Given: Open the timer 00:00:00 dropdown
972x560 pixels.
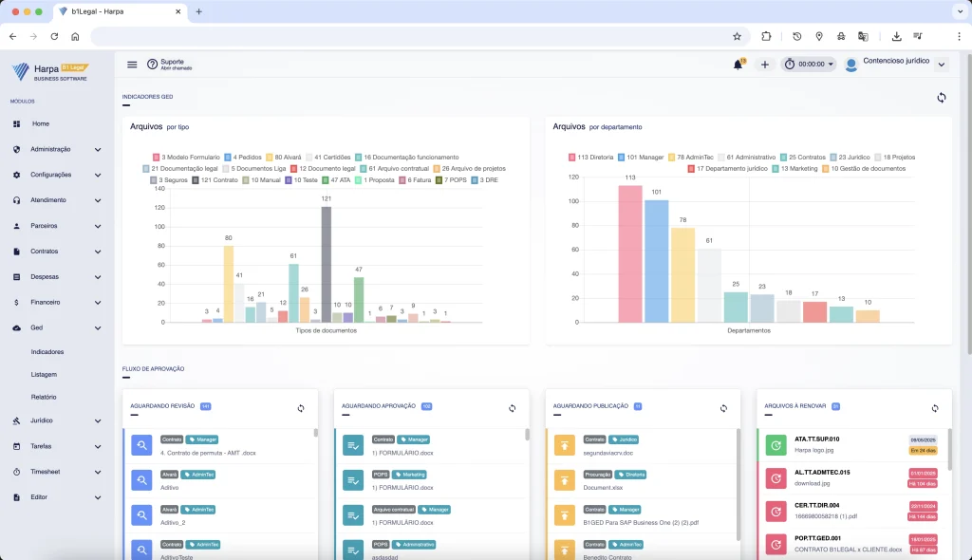Looking at the screenshot, I should tap(809, 64).
